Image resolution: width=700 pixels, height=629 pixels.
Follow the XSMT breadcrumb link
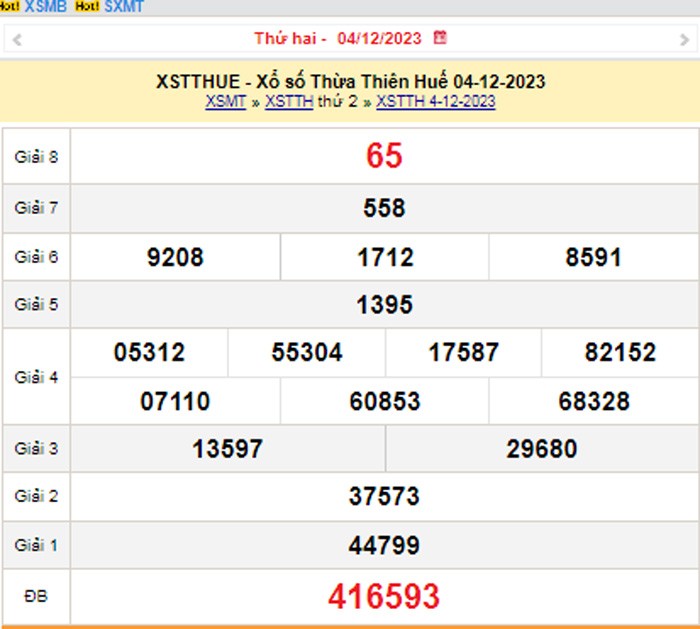point(225,101)
